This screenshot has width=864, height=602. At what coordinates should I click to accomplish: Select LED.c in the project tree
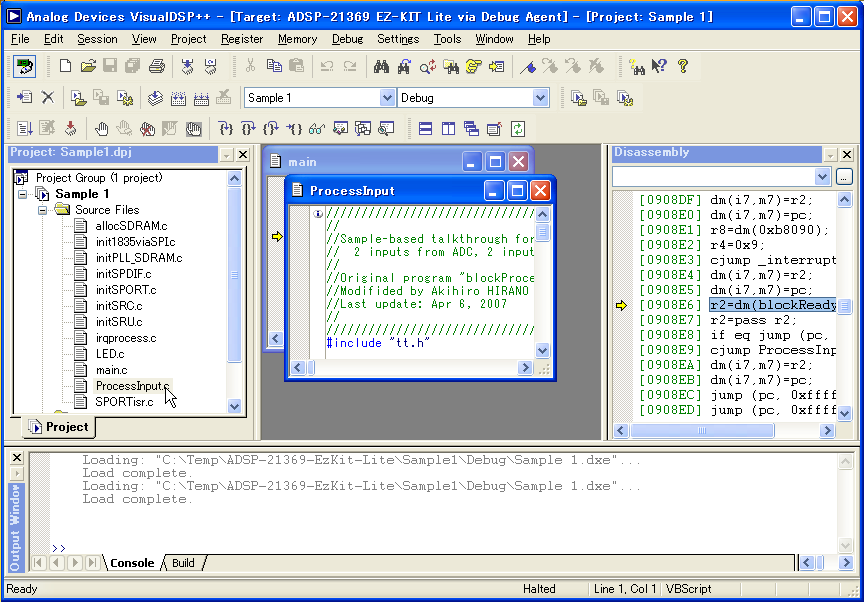(110, 354)
